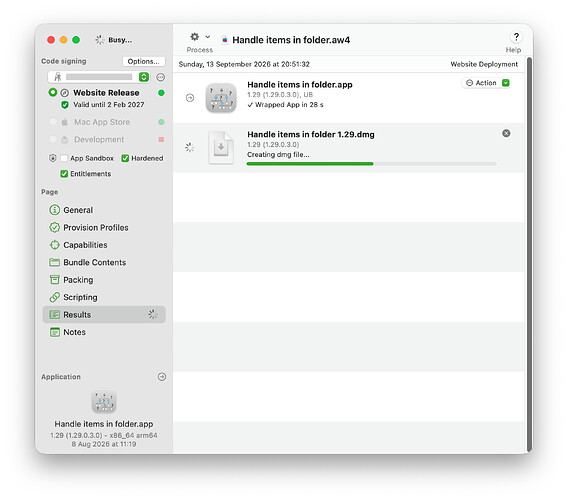Click the Capabilities crosshair icon

(x=54, y=245)
